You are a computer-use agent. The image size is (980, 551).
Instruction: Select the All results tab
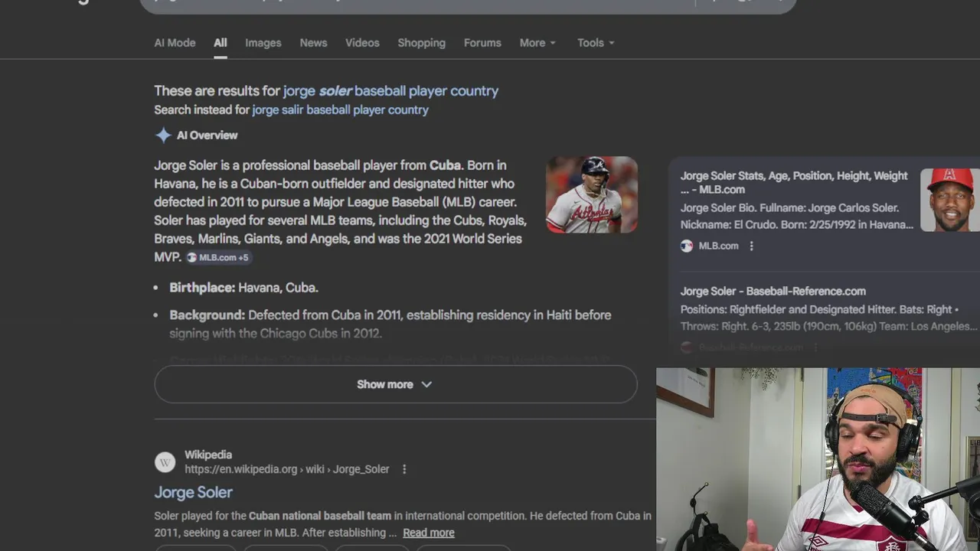(x=220, y=43)
